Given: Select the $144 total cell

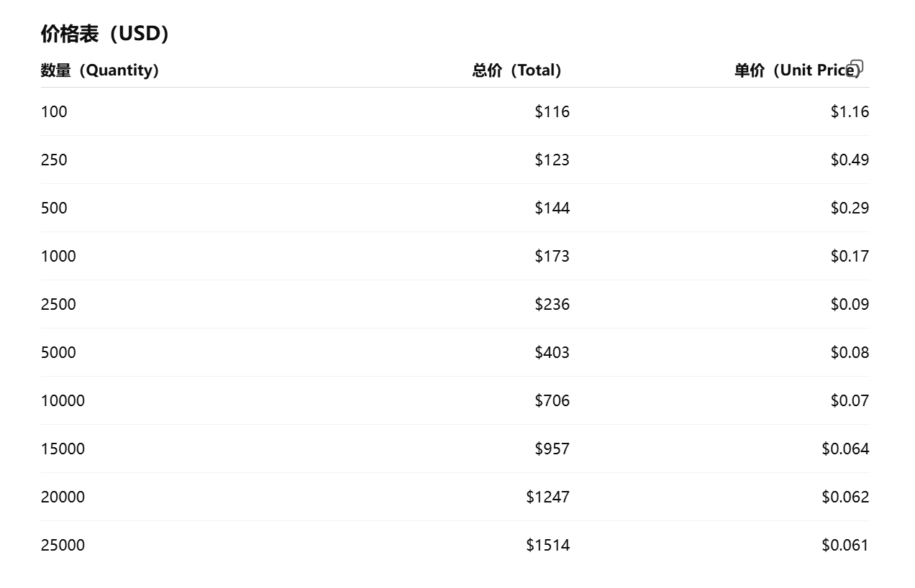Looking at the screenshot, I should [552, 208].
